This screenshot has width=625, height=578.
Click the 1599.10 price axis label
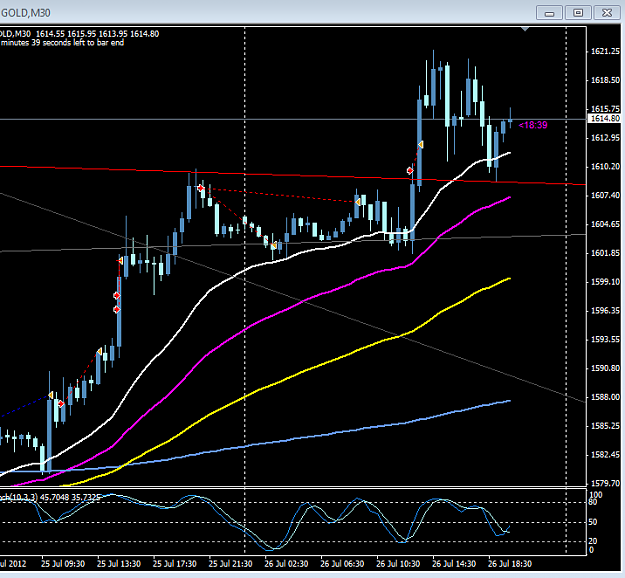(x=605, y=282)
